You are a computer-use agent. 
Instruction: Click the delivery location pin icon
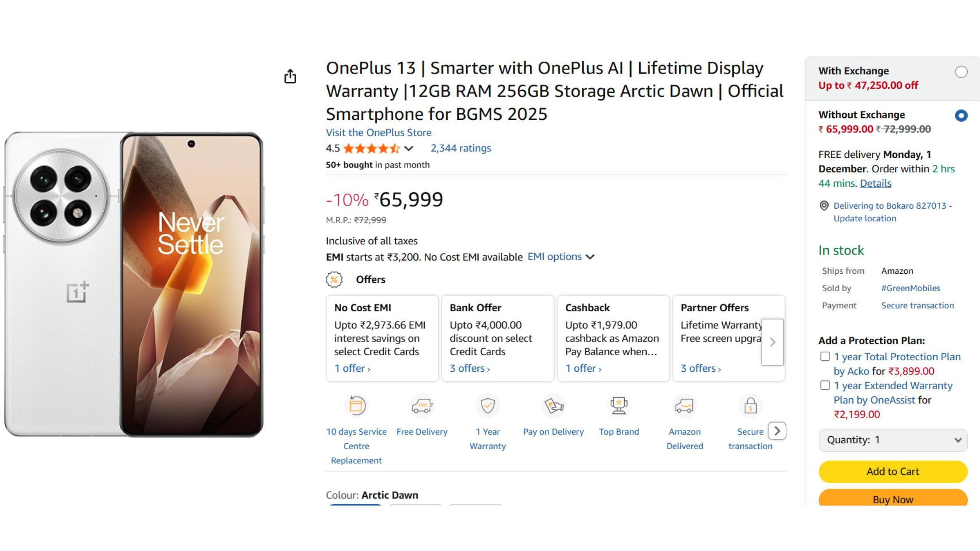click(824, 206)
